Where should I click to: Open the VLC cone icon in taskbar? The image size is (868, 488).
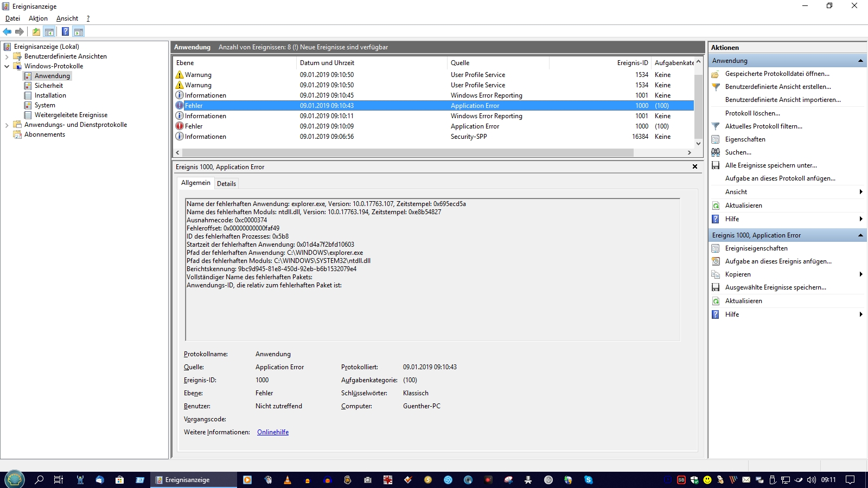tap(288, 480)
